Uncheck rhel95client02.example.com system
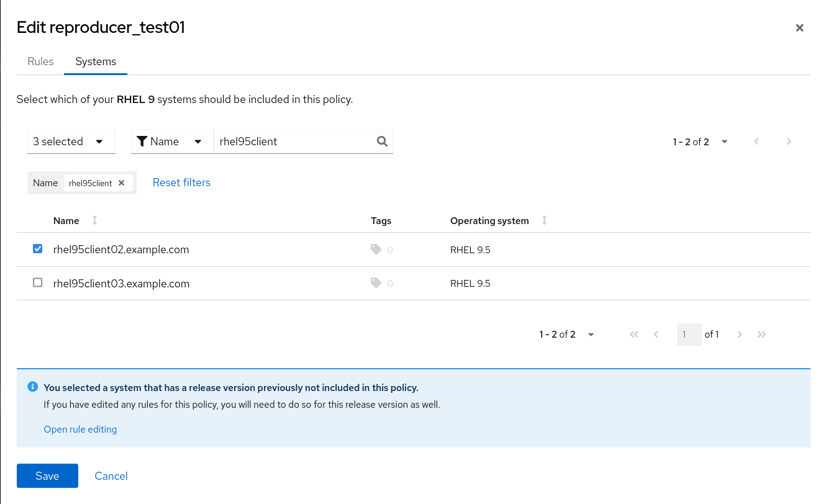Screen dimensions: 826x504 click(x=37, y=249)
